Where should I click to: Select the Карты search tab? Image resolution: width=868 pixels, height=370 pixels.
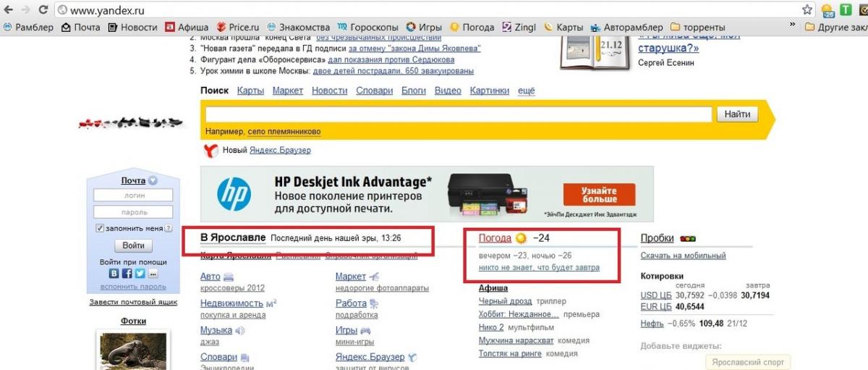(x=250, y=91)
